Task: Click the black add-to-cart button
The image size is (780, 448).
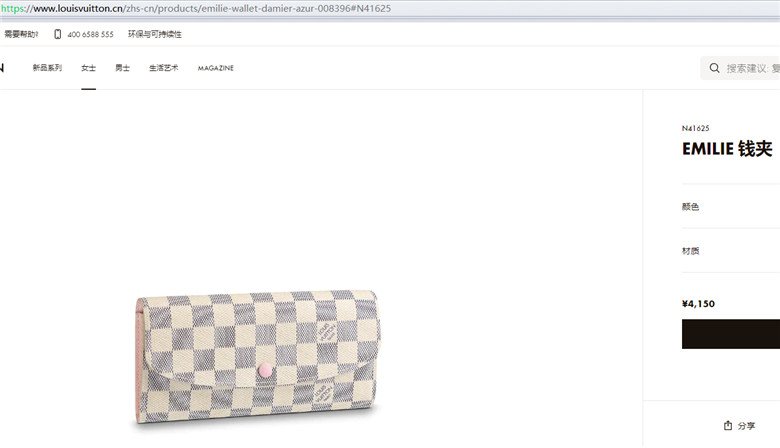Action: point(731,334)
